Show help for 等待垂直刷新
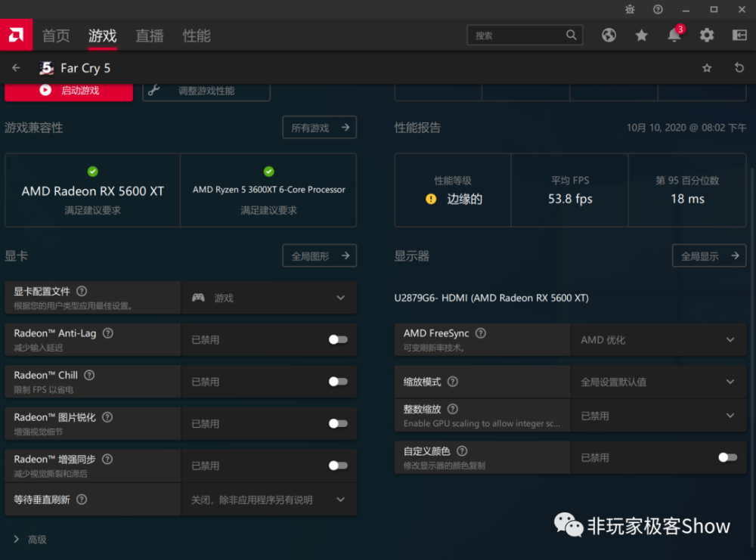 coord(82,500)
